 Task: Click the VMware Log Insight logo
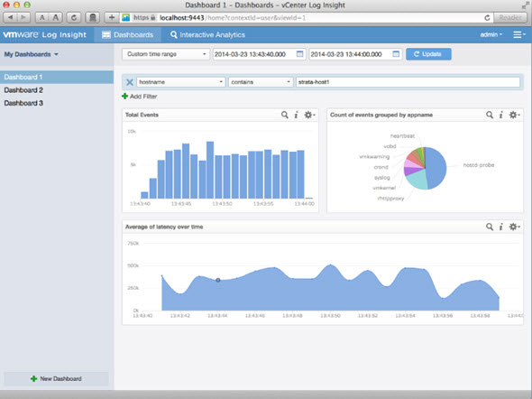[45, 34]
